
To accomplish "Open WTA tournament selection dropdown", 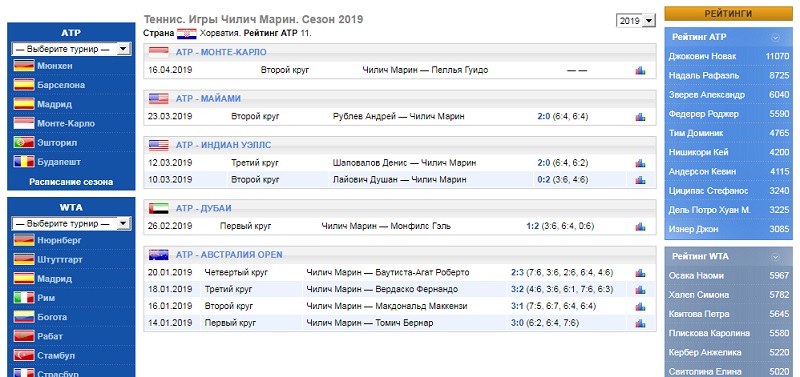I will [x=71, y=223].
